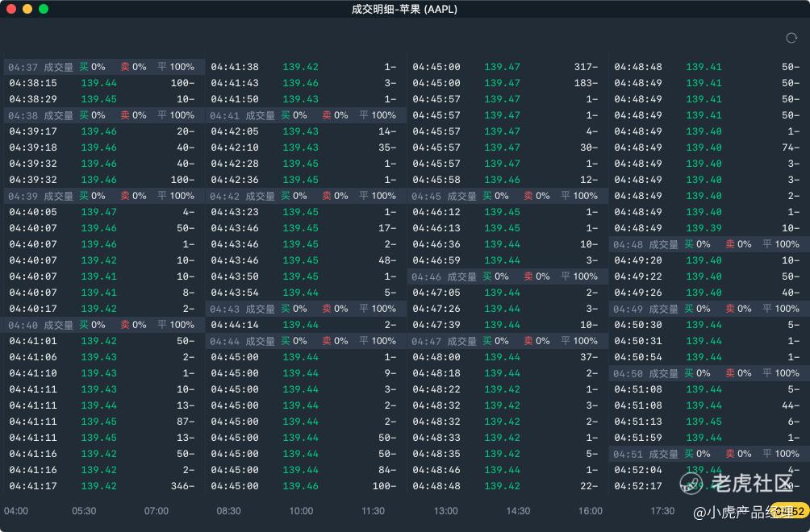This screenshot has height=532, width=810.
Task: Select the 04:38 成交量 summary row
Action: point(104,115)
